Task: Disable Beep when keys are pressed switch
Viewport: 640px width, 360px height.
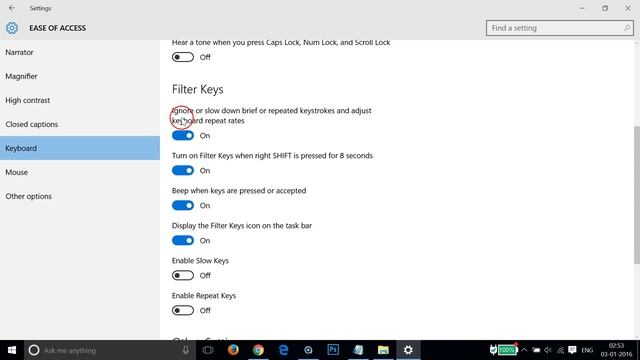Action: click(x=183, y=206)
